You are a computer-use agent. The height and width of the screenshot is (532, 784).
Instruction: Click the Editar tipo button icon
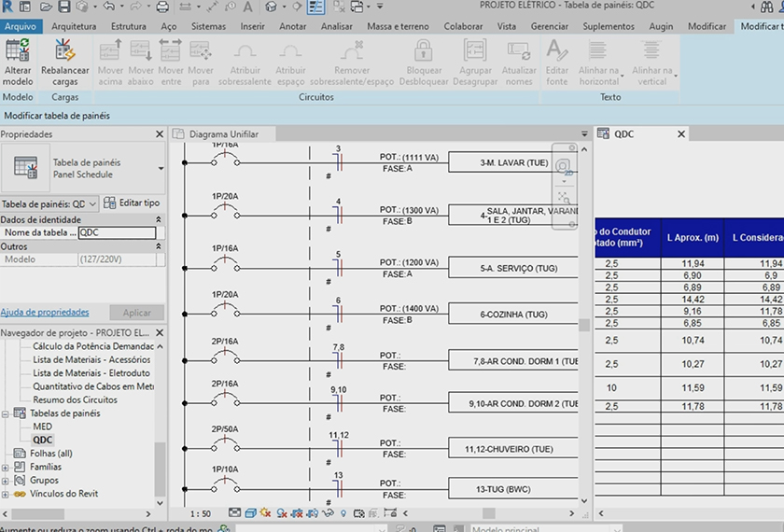click(110, 203)
